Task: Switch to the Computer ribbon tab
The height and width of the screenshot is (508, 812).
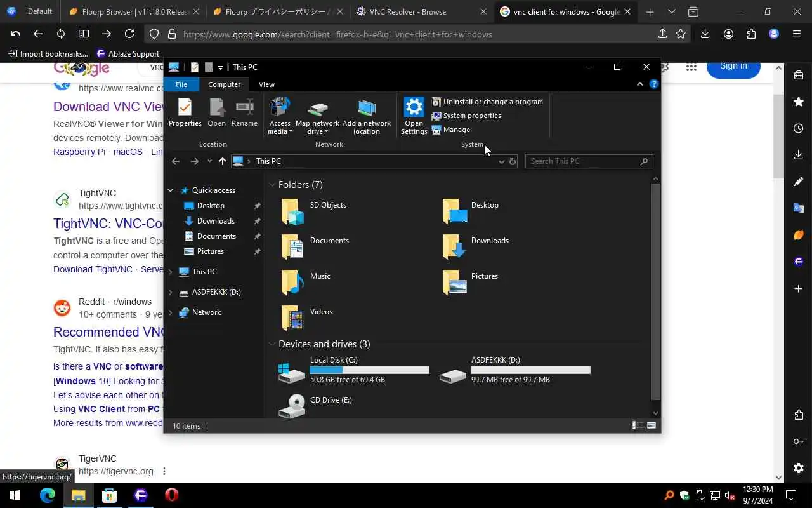Action: [x=225, y=84]
